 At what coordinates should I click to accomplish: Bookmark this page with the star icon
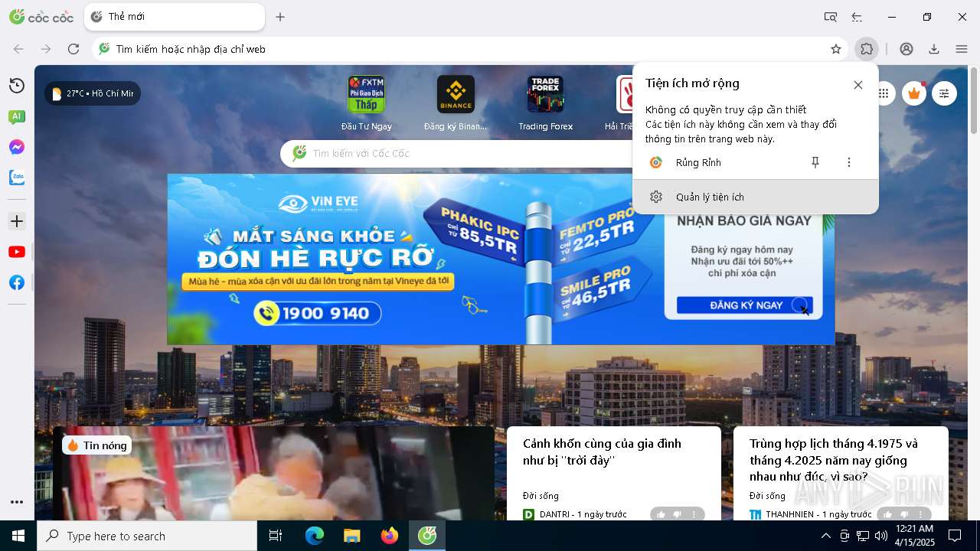836,49
